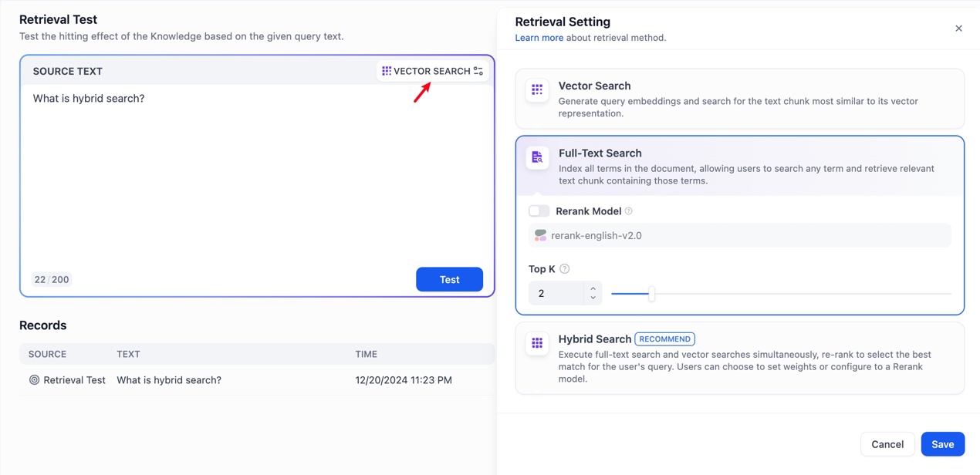
Task: Open the rerank-english-v2.0 model selector
Action: [x=739, y=235]
